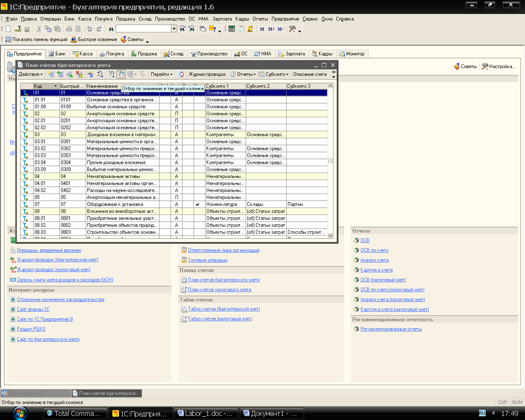Open the ОСВ по счету link
525x420 pixels.
374,250
